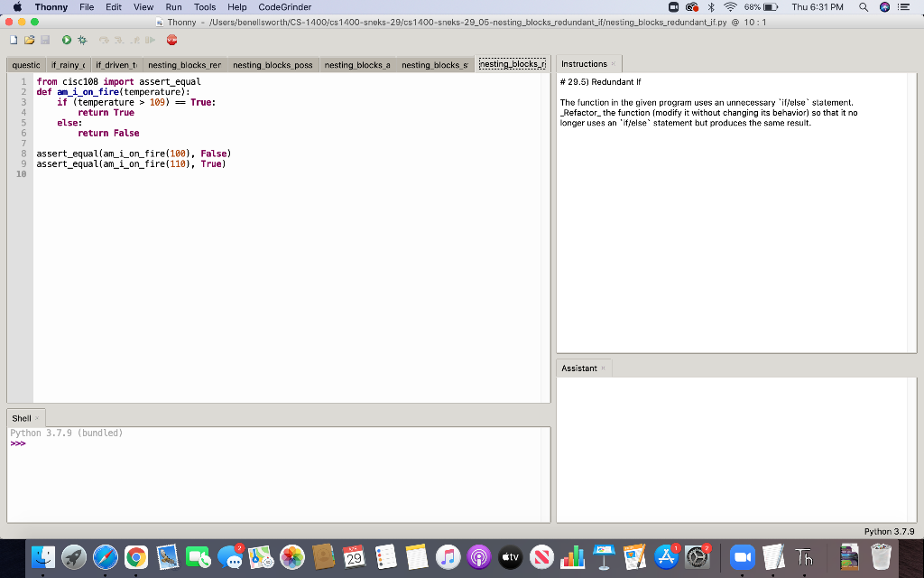Select the Assistant panel tab
This screenshot has height=578, width=924.
point(578,368)
